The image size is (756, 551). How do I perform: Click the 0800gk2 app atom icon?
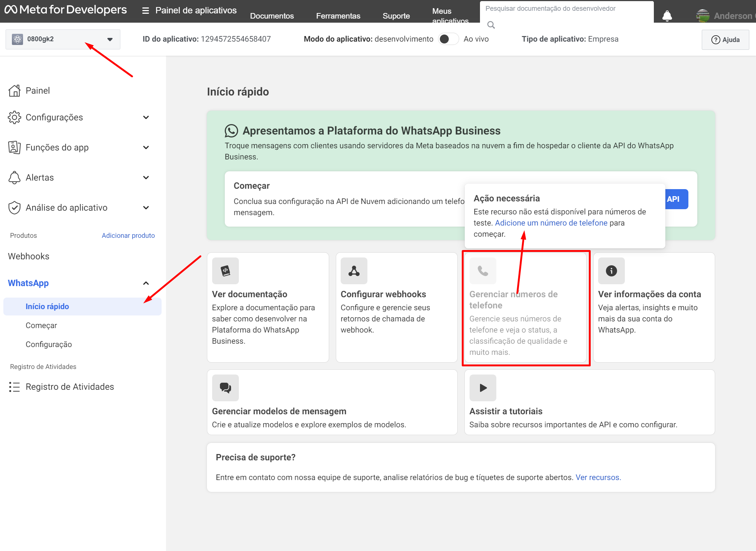17,39
